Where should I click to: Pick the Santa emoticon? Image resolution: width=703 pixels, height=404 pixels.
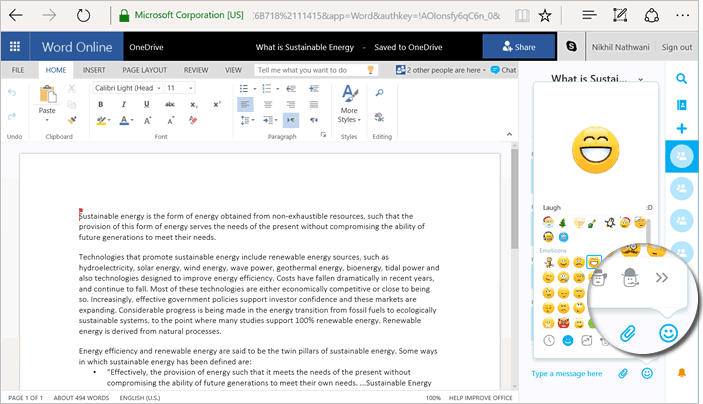548,222
